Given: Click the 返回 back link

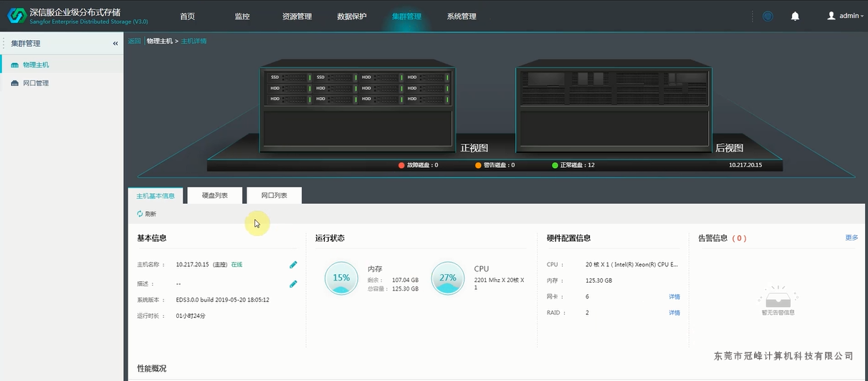Looking at the screenshot, I should click(134, 42).
